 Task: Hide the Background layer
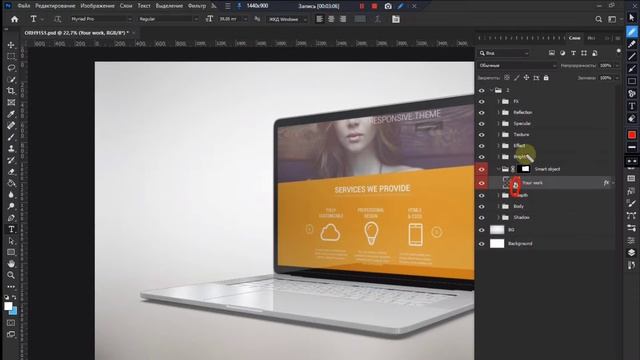tap(482, 244)
